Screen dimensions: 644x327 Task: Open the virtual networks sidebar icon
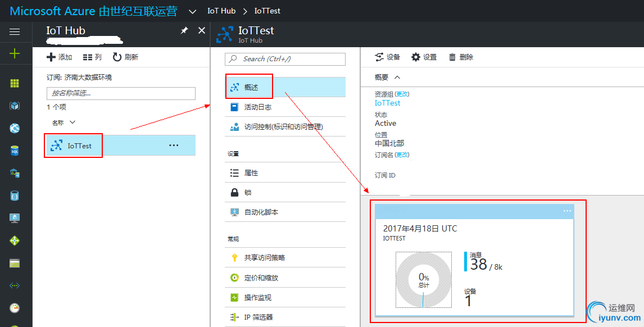pos(15,285)
